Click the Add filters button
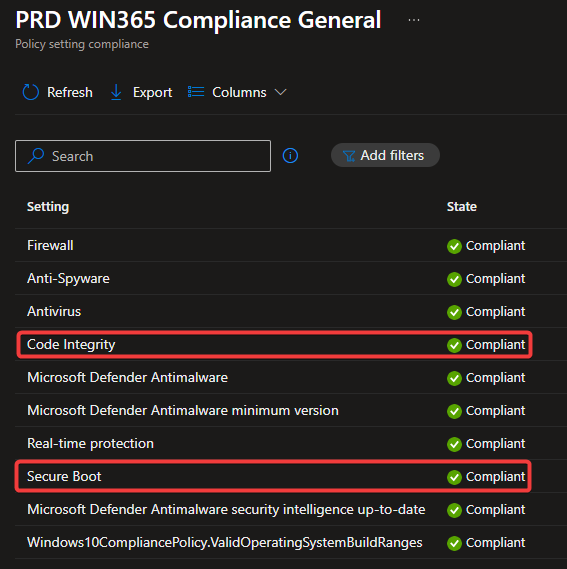The height and width of the screenshot is (569, 567). (385, 155)
